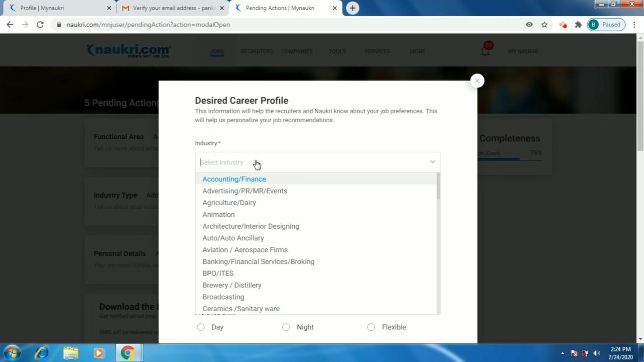Click the naukri.com logo

[129, 50]
